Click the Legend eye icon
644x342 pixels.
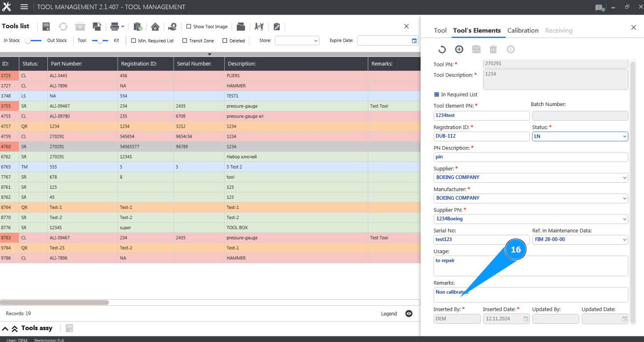pos(409,314)
